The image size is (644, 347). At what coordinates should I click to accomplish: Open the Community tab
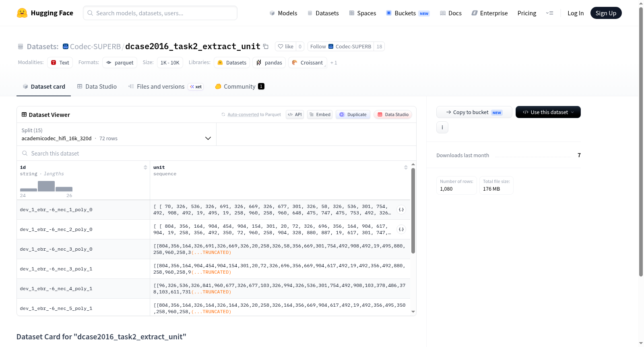point(240,87)
